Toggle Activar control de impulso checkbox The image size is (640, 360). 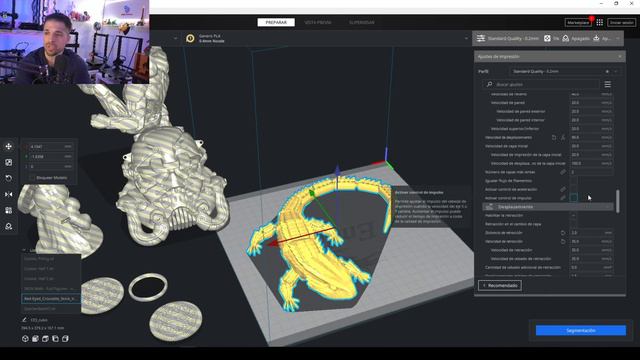coord(573,198)
